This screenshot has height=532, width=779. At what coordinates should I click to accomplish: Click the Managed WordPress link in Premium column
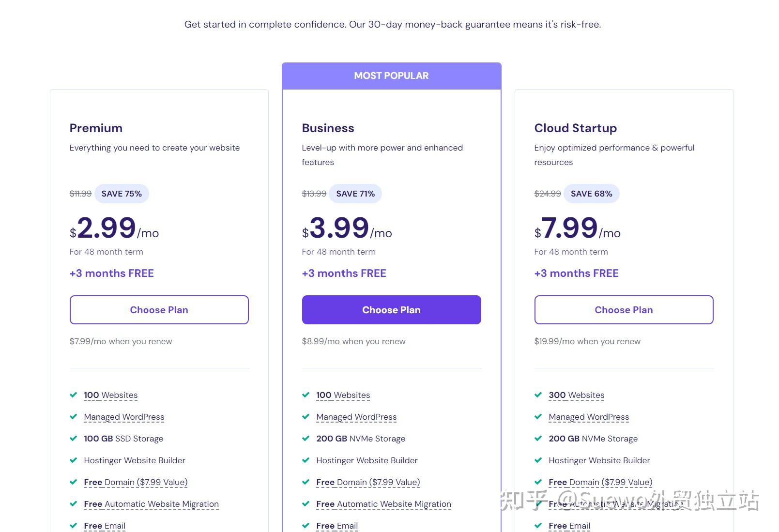(x=124, y=417)
